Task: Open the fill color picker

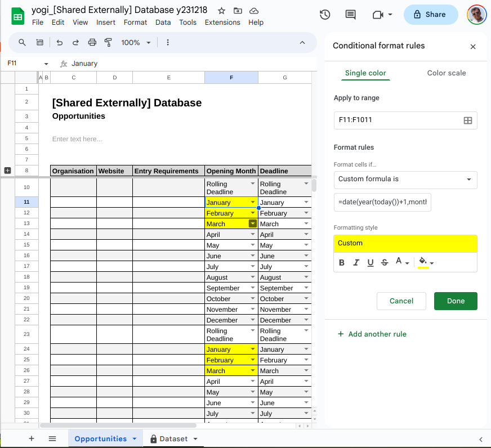Action: point(425,262)
